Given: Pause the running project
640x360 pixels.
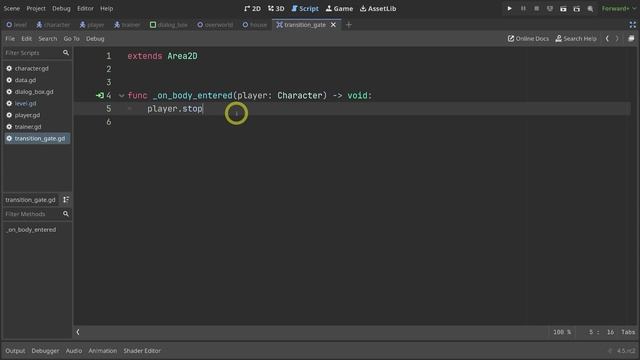Looking at the screenshot, I should click(x=523, y=8).
